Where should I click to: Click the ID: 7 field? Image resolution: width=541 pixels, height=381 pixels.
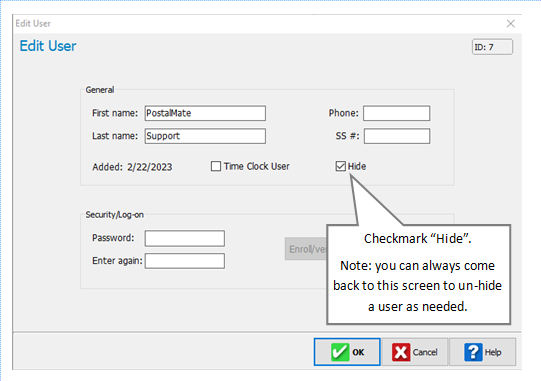[492, 47]
